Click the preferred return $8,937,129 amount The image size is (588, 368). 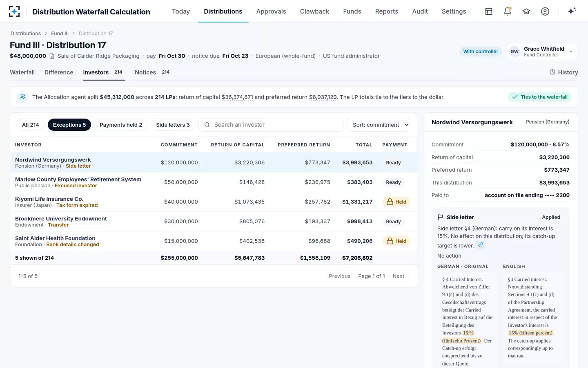(x=323, y=97)
